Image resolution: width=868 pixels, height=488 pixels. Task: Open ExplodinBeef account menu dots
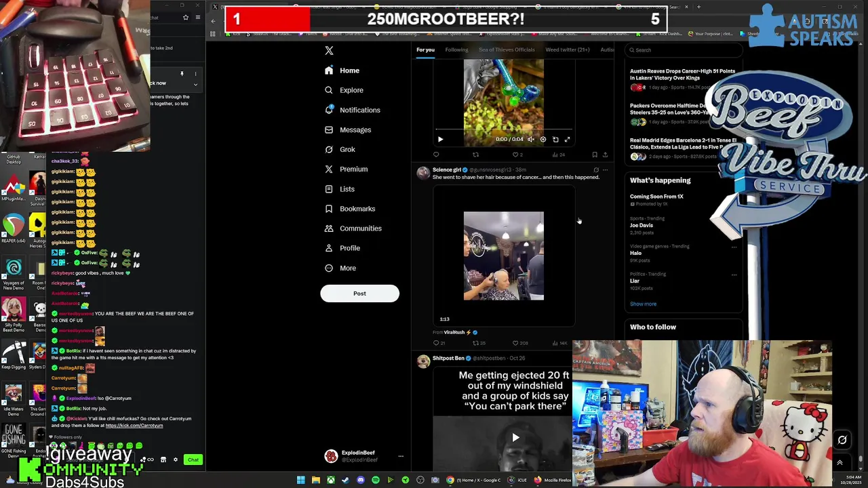(x=401, y=456)
